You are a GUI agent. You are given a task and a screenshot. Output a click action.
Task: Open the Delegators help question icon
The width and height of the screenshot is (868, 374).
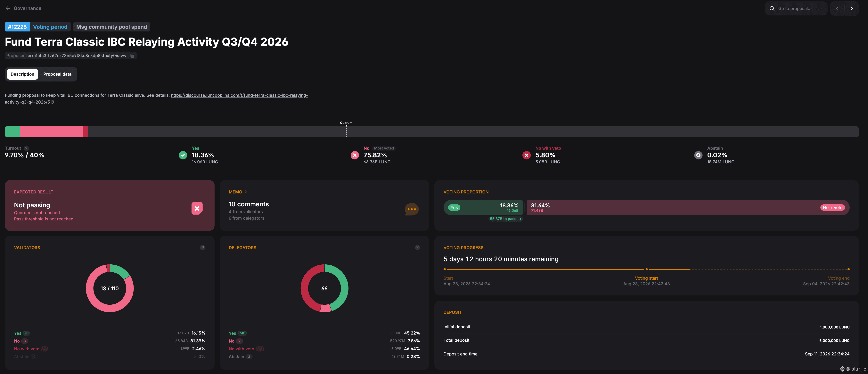point(417,248)
